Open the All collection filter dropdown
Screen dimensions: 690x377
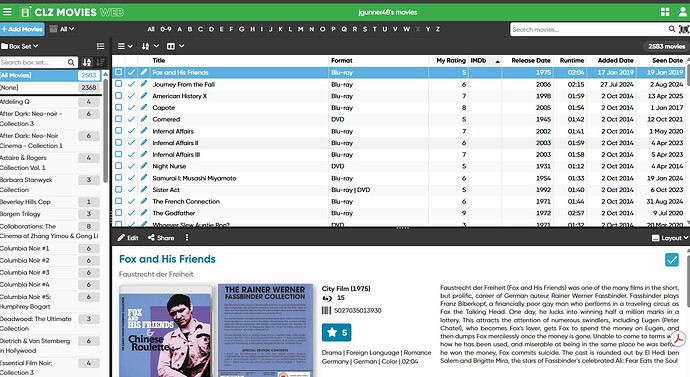click(x=62, y=29)
